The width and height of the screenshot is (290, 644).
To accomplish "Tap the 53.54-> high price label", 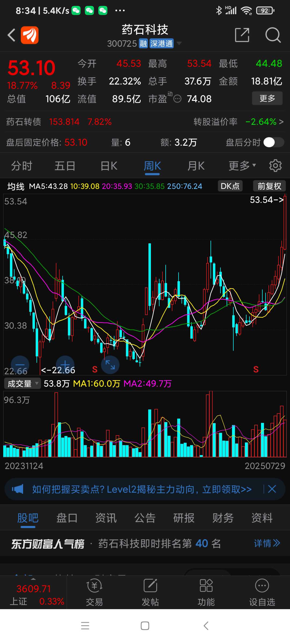I will click(x=267, y=200).
